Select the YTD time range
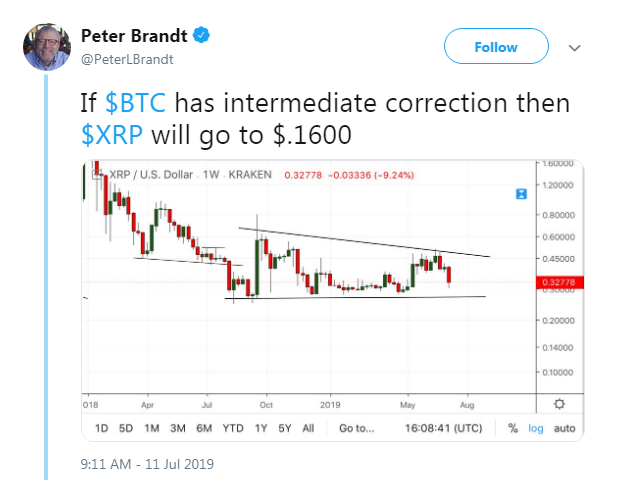The height and width of the screenshot is (480, 619). click(232, 428)
